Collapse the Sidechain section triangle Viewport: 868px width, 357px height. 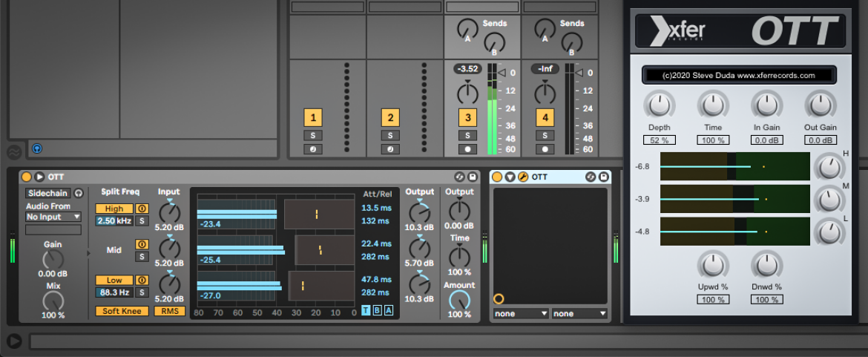(x=88, y=253)
